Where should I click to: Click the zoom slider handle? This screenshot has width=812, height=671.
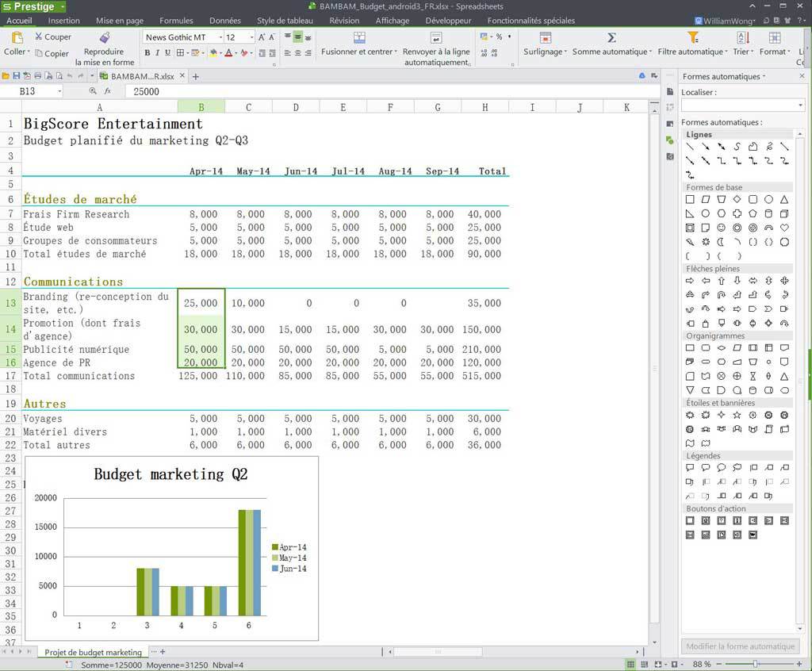pyautogui.click(x=755, y=664)
